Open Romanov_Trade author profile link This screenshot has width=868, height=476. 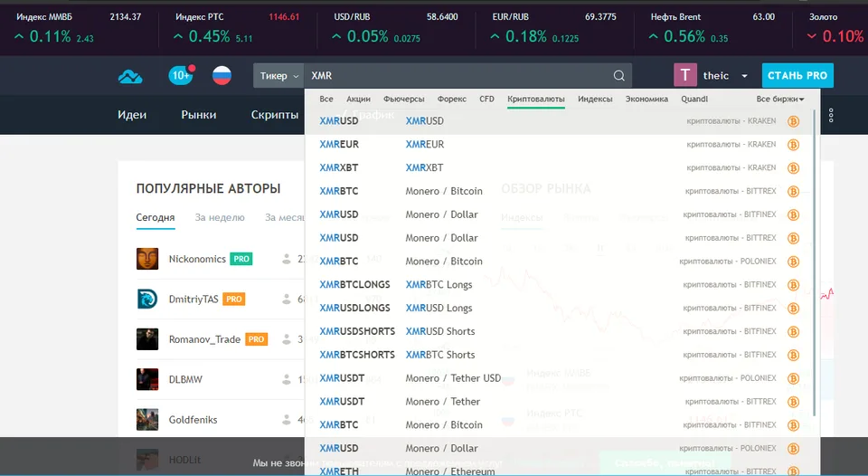coord(205,339)
